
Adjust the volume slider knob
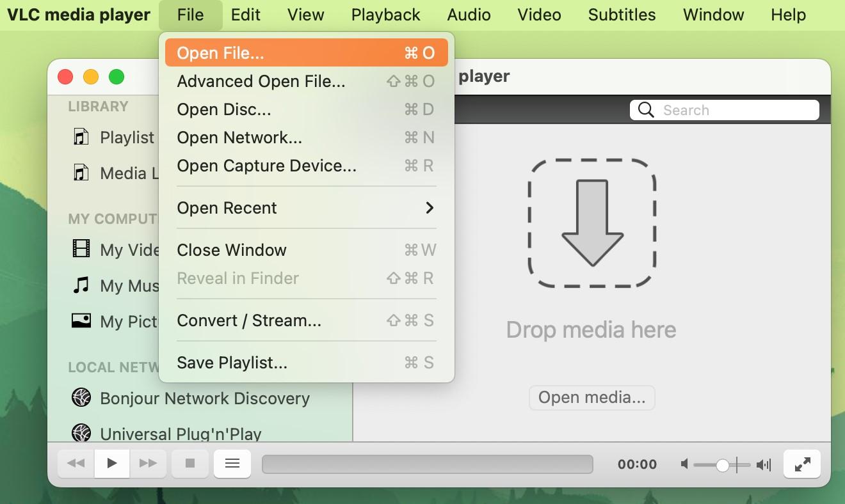(723, 465)
